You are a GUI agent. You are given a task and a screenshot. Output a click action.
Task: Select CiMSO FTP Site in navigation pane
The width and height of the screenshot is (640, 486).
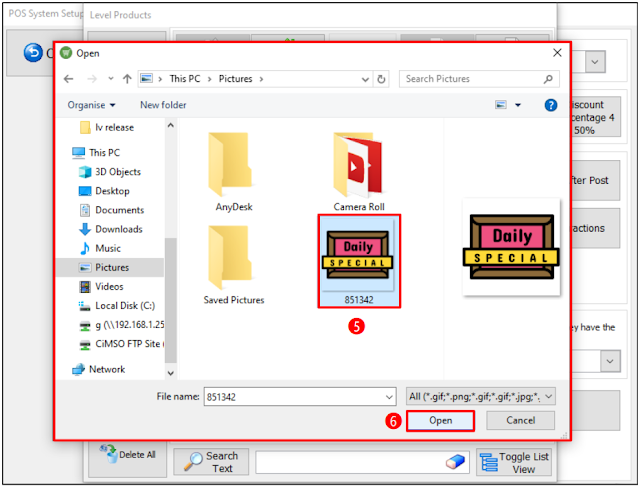[121, 344]
